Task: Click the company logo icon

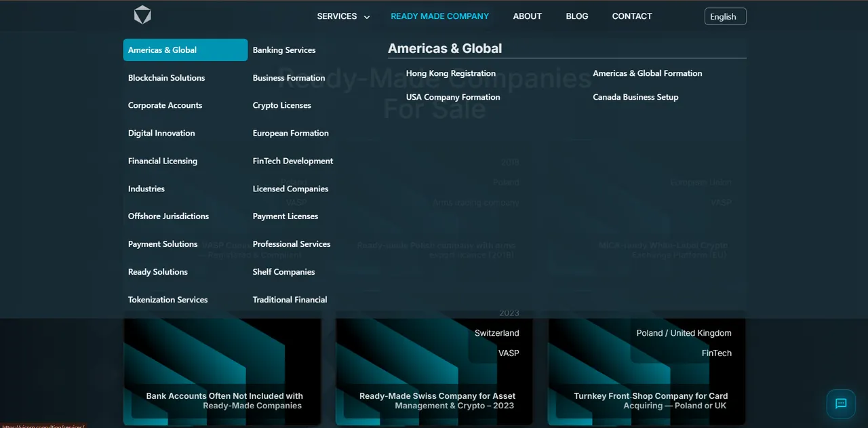Action: pos(142,16)
